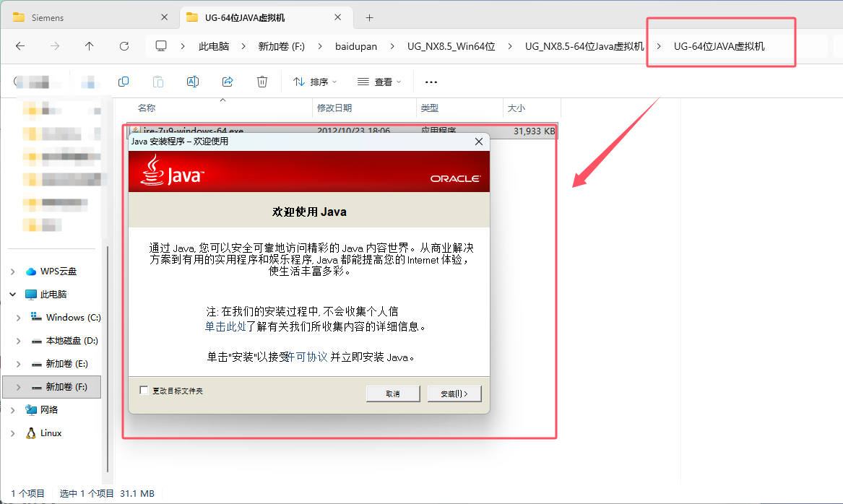Select 网络 in sidebar
The width and height of the screenshot is (843, 504).
(41, 410)
